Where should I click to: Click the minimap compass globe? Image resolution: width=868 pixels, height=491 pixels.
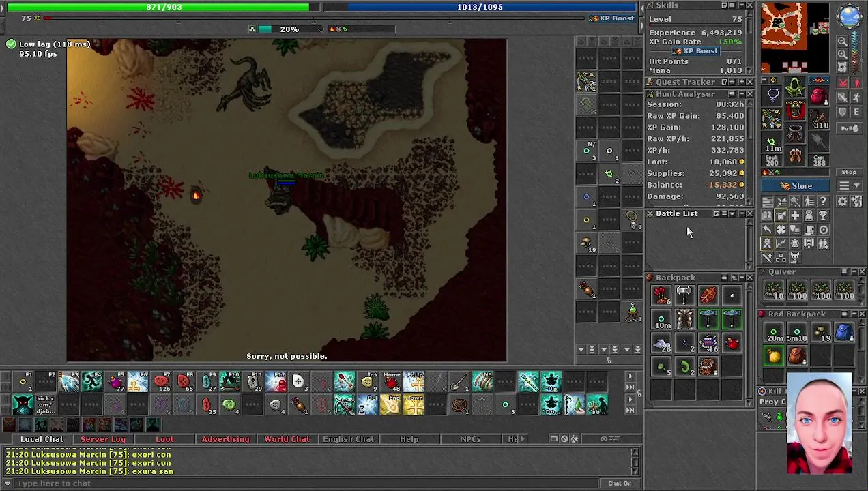(850, 16)
